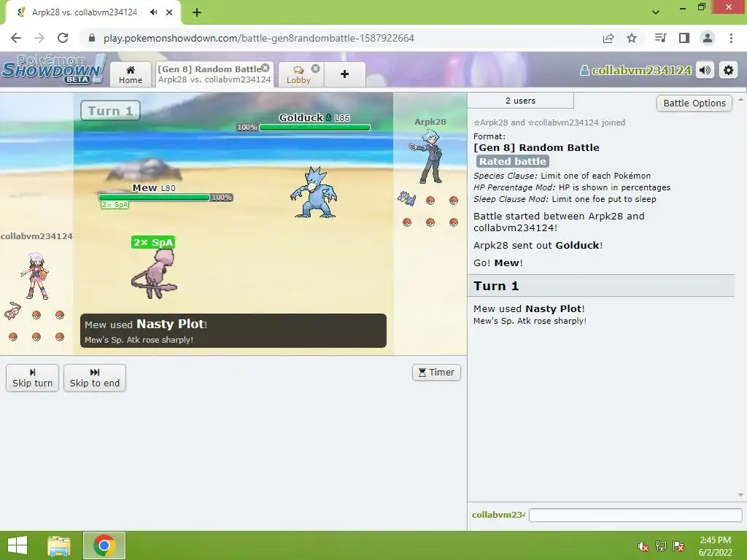Click the 2x SpA boost badge above Mew
This screenshot has width=747, height=560.
[153, 242]
